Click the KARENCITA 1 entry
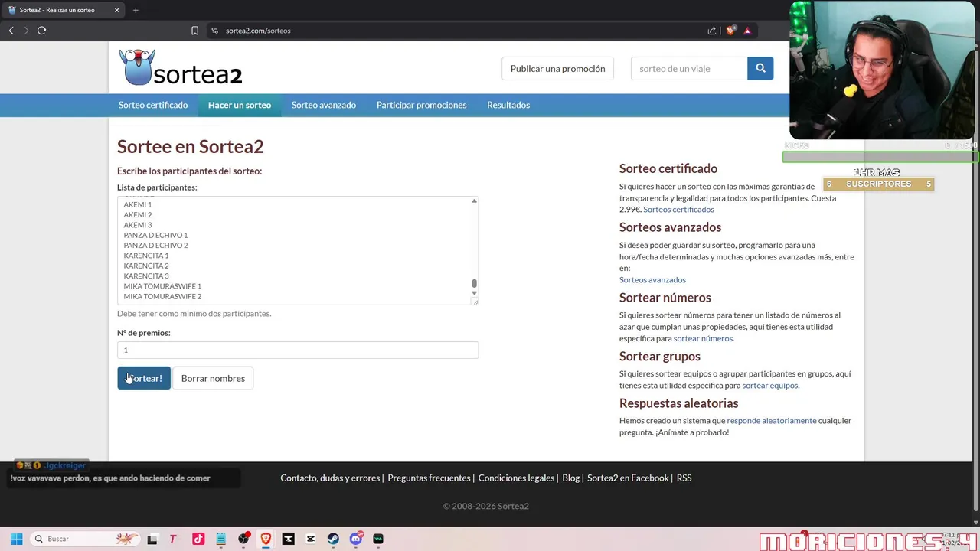 click(x=146, y=256)
